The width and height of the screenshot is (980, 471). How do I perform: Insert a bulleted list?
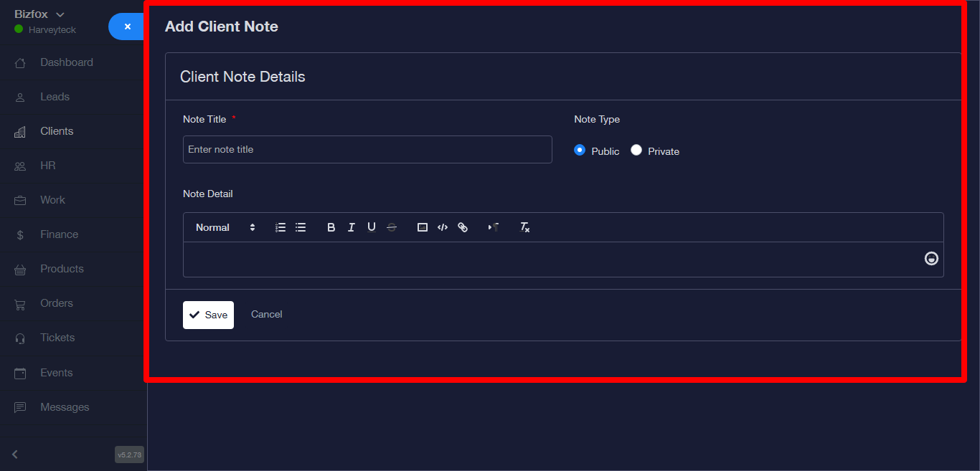301,227
